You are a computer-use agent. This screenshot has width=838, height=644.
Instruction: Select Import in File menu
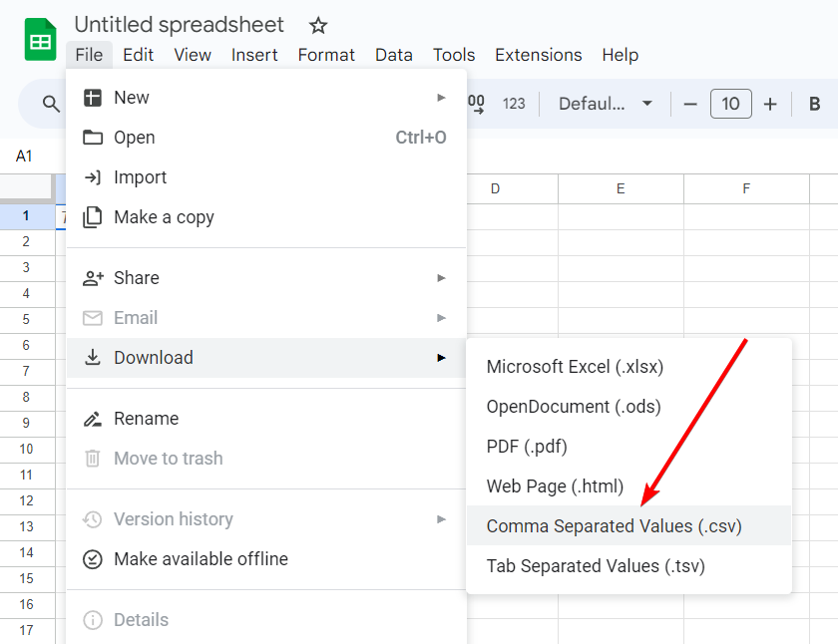(266, 177)
